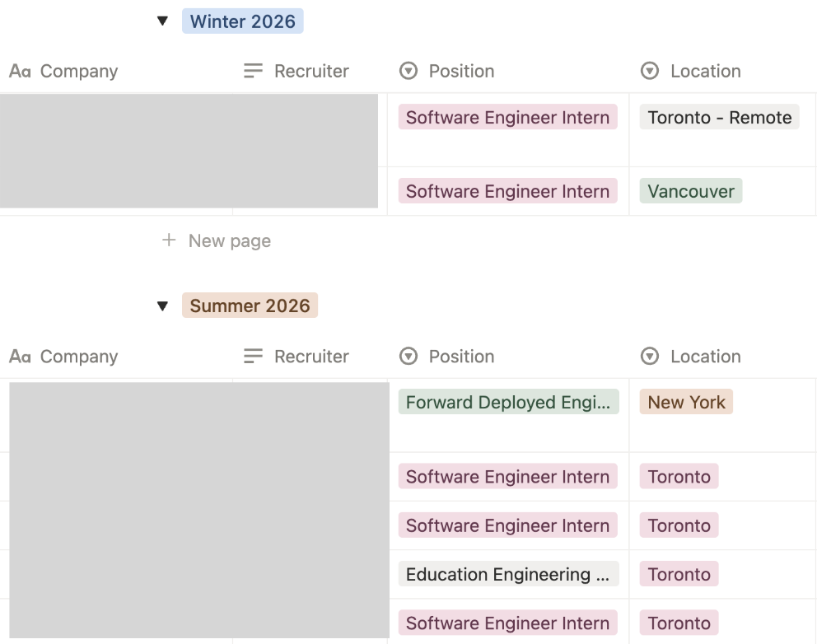Click the Recruiter property icon in Summer table
The width and height of the screenshot is (817, 644).
[252, 356]
